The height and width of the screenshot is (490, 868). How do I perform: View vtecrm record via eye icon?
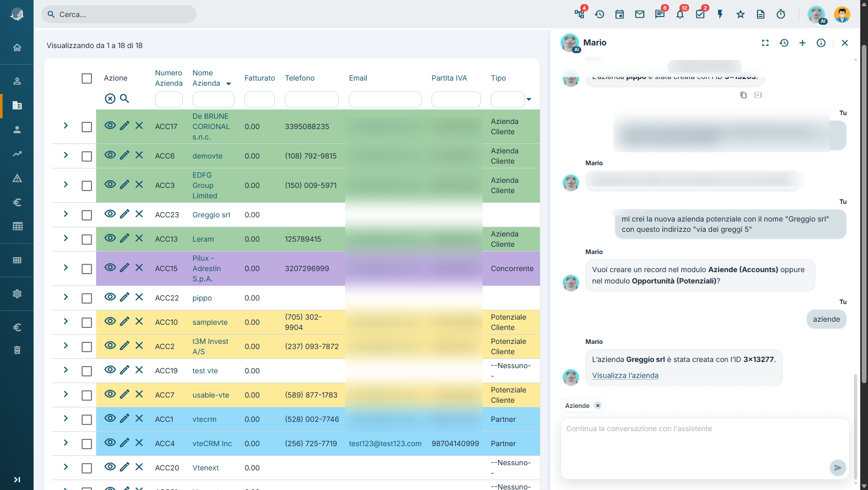tap(110, 418)
